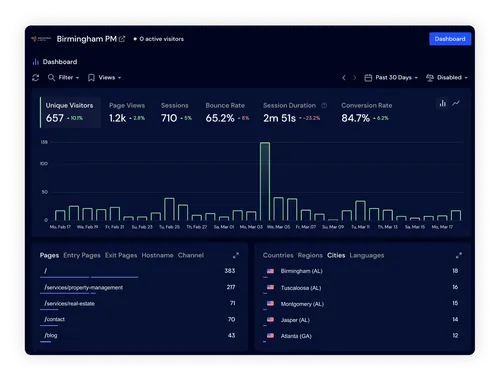Click the 383 views count for /

[x=230, y=271]
